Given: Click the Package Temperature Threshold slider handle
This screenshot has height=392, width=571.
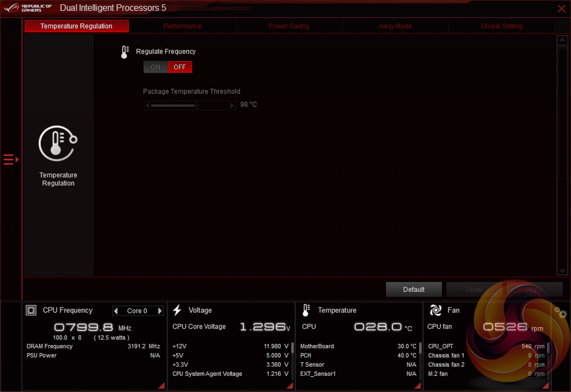Looking at the screenshot, I should pos(196,105).
